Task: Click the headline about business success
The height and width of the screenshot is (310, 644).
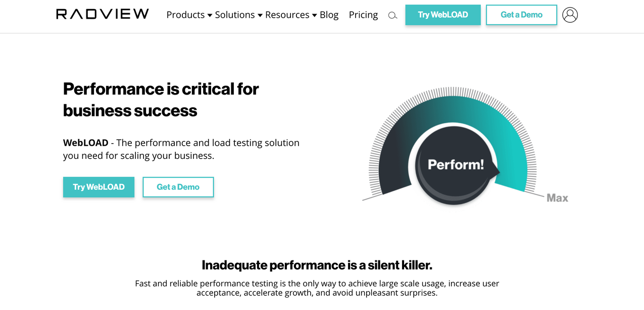Action: point(160,99)
